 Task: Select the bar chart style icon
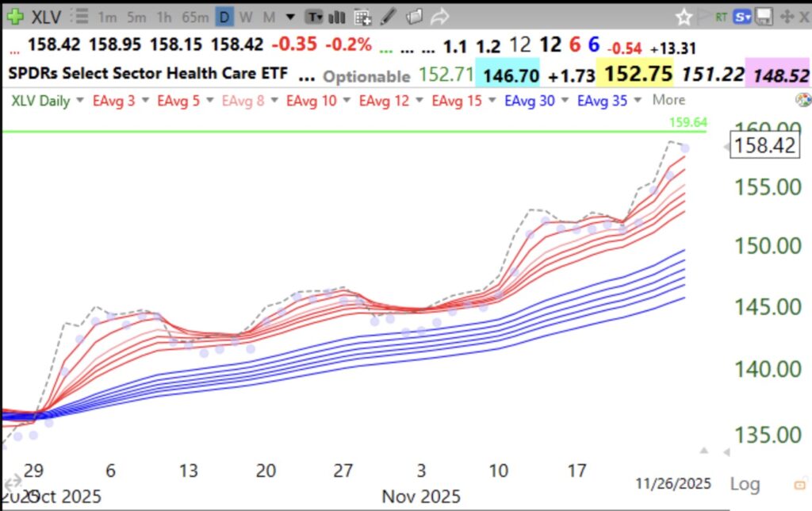pyautogui.click(x=336, y=16)
